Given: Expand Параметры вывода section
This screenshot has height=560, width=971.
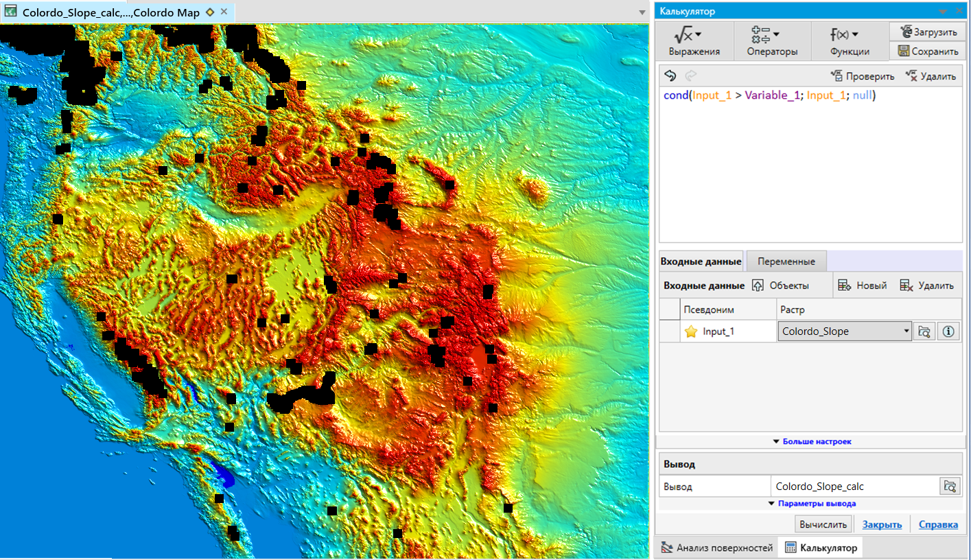Looking at the screenshot, I should [x=812, y=503].
